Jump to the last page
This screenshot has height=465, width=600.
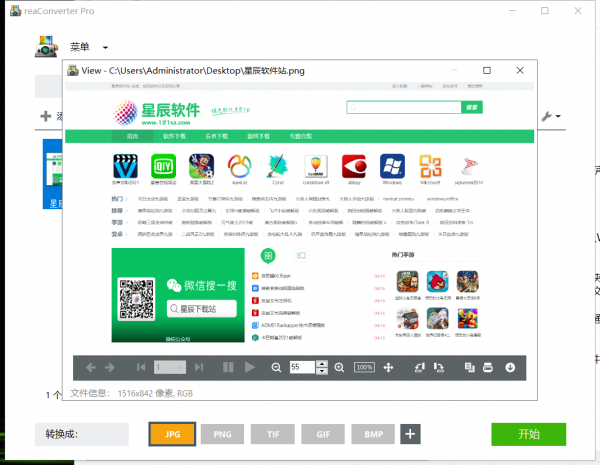199,367
